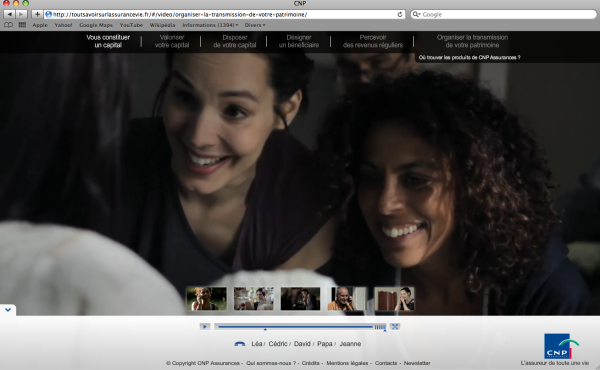Go back with the browser back arrow
The width and height of the screenshot is (600, 370).
click(9, 14)
